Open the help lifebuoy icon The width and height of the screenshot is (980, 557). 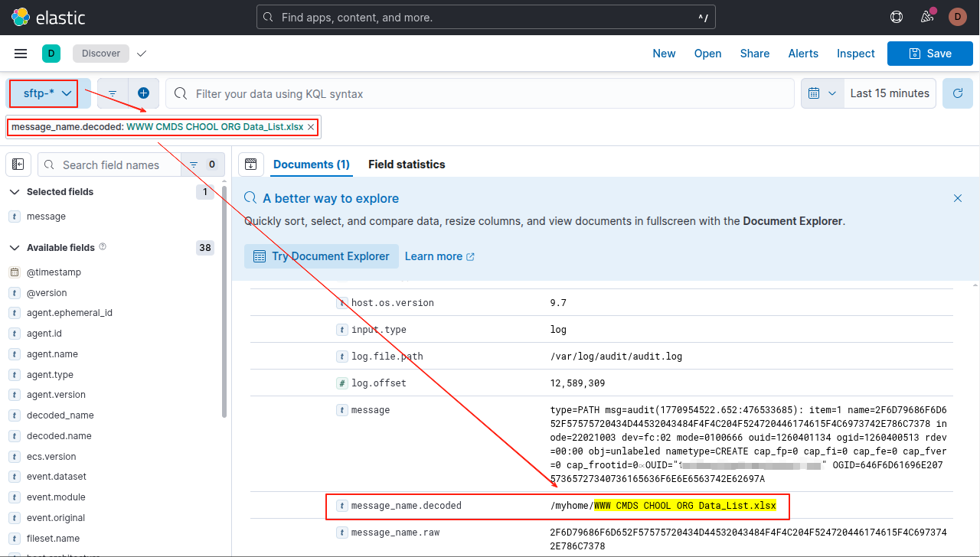[897, 17]
